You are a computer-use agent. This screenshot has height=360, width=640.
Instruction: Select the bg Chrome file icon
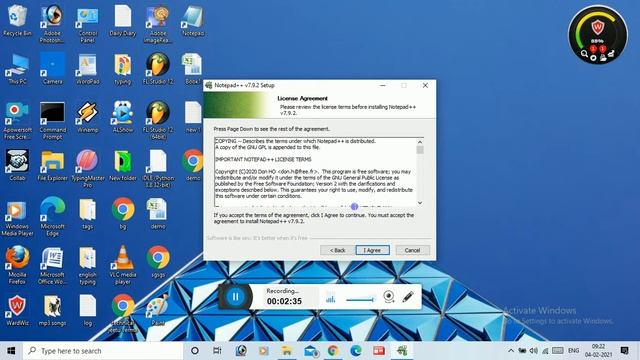(x=122, y=213)
